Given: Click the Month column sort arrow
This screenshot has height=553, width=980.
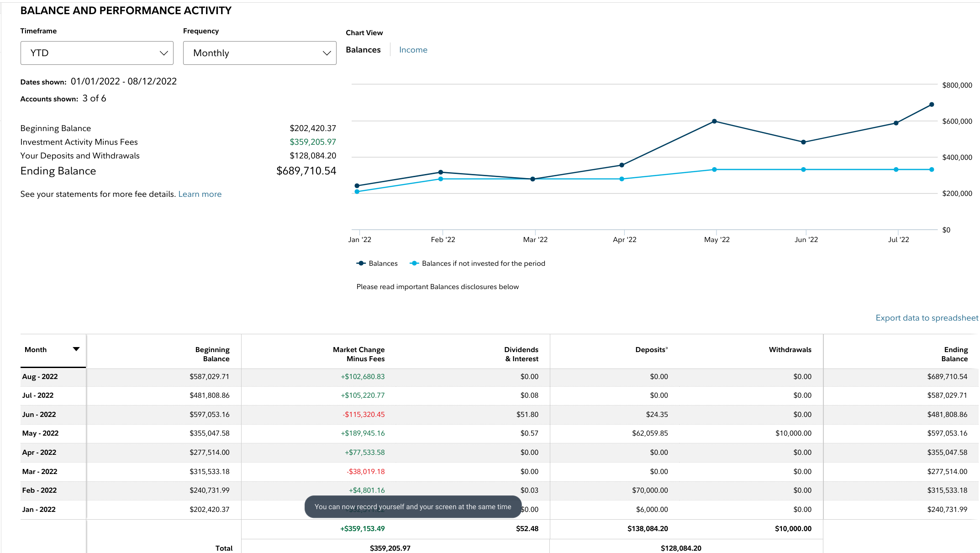Looking at the screenshot, I should tap(76, 349).
